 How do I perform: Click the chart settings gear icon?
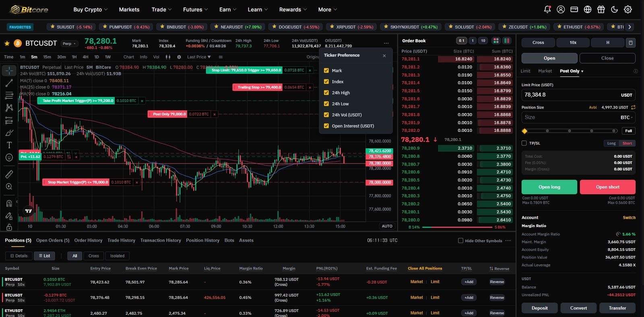point(179,57)
